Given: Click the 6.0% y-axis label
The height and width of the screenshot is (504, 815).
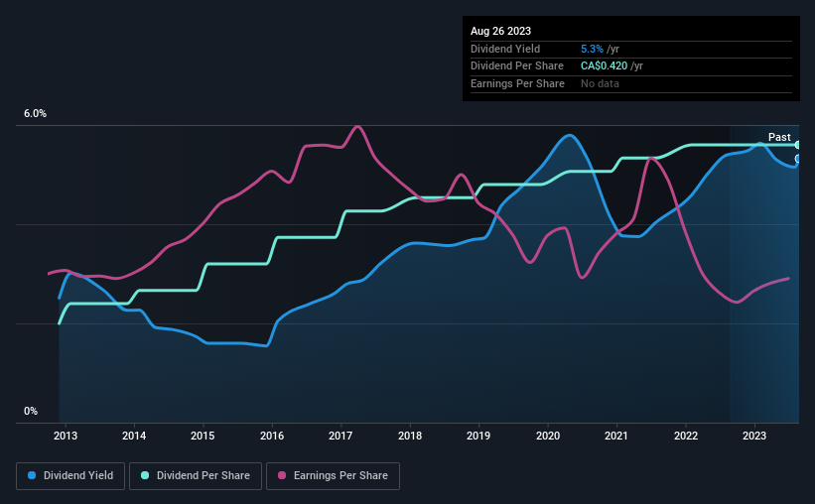Looking at the screenshot, I should click(x=35, y=114).
